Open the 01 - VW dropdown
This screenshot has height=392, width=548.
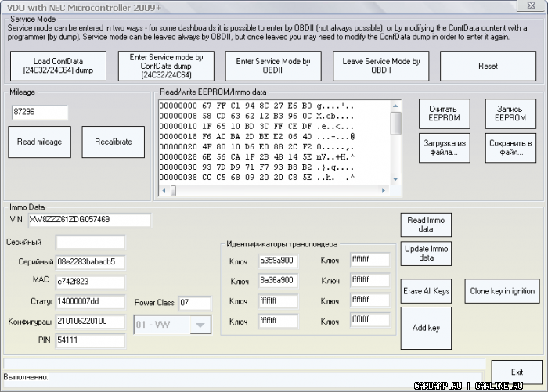200,325
